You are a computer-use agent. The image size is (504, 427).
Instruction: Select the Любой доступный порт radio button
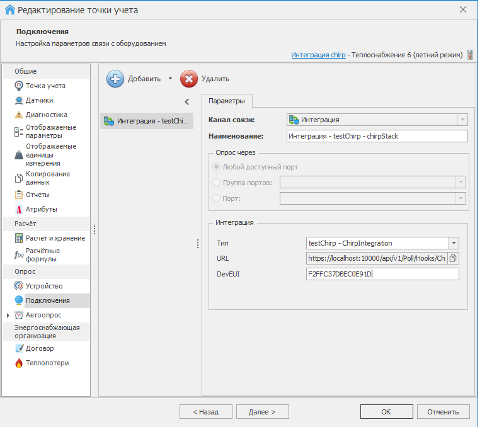click(x=217, y=167)
